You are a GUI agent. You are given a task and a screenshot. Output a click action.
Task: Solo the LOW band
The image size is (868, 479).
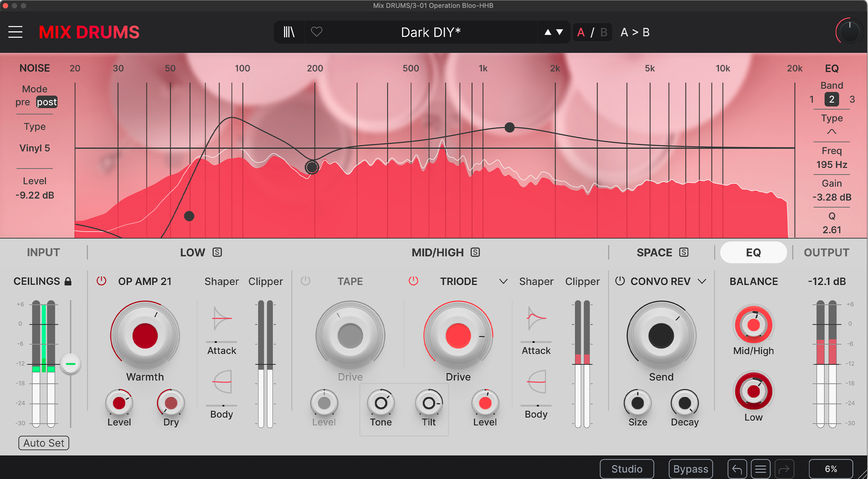click(x=217, y=252)
